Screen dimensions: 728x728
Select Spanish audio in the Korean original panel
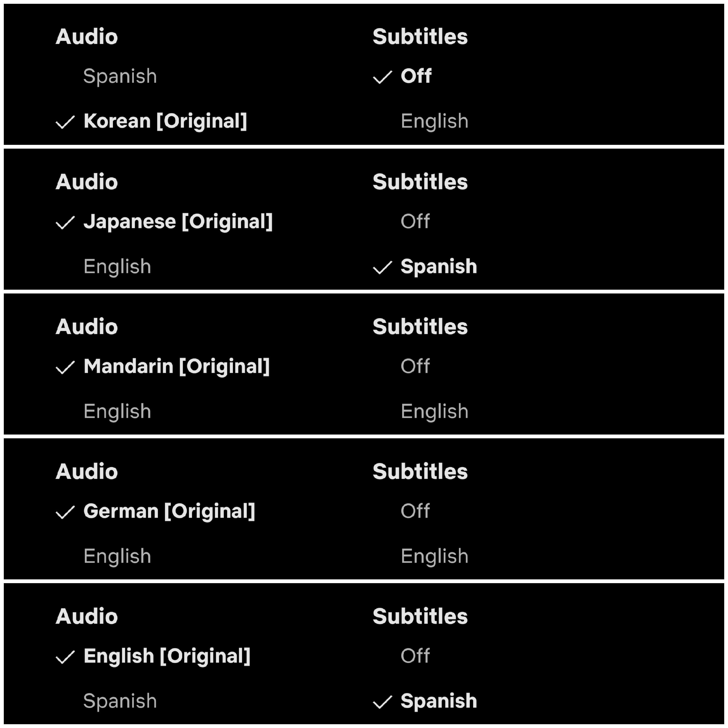pyautogui.click(x=120, y=77)
